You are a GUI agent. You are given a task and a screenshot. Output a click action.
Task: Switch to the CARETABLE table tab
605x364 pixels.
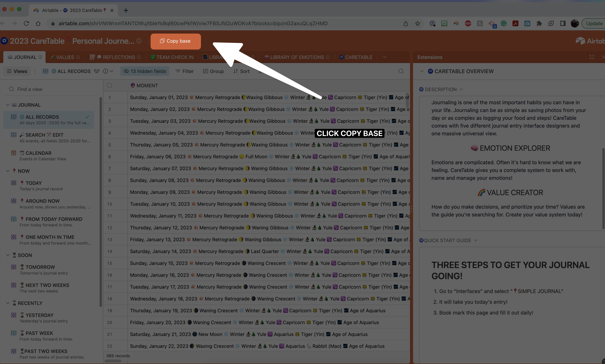click(x=356, y=57)
